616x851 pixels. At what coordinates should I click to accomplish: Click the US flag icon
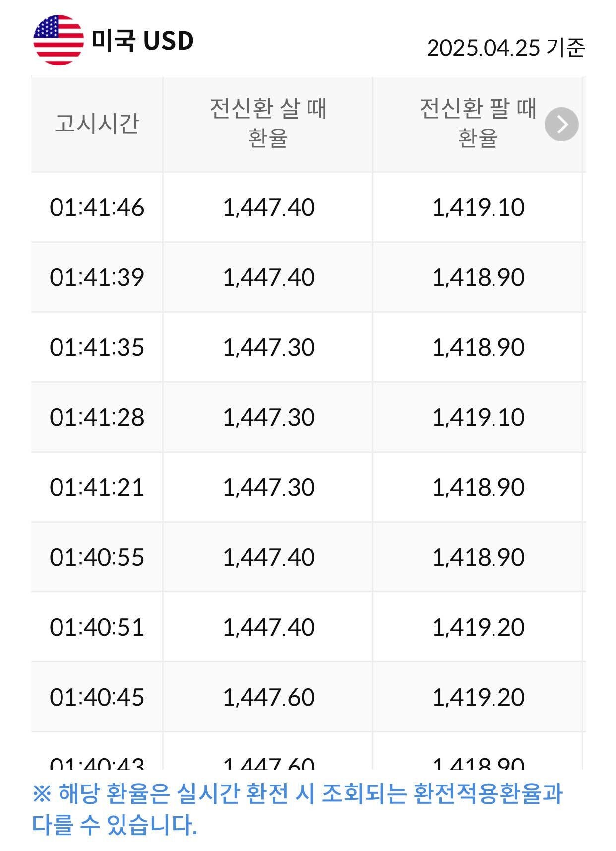coord(58,40)
